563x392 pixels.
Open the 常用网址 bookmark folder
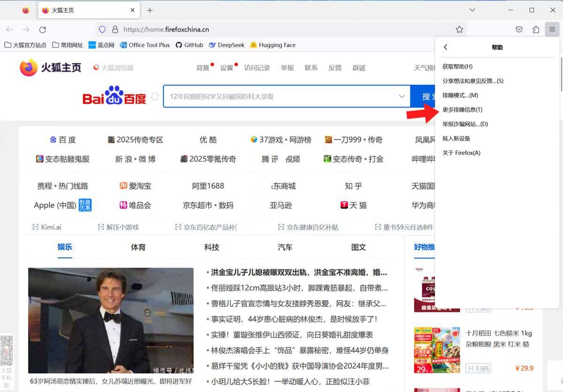[68, 45]
